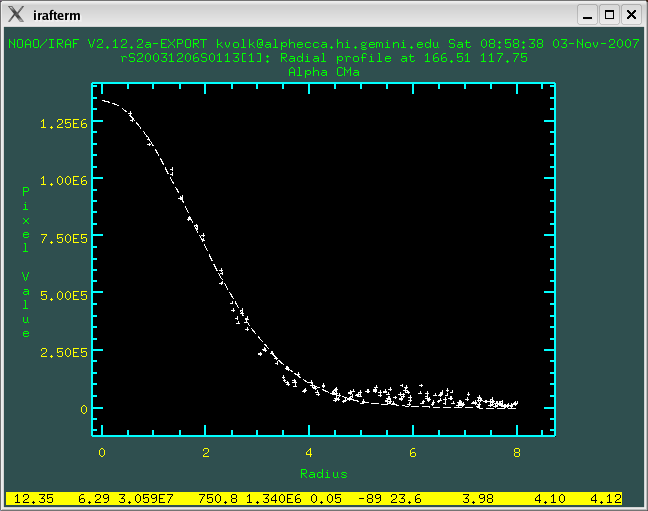This screenshot has height=511, width=648.
Task: Click the status value '4.12'
Action: click(605, 499)
